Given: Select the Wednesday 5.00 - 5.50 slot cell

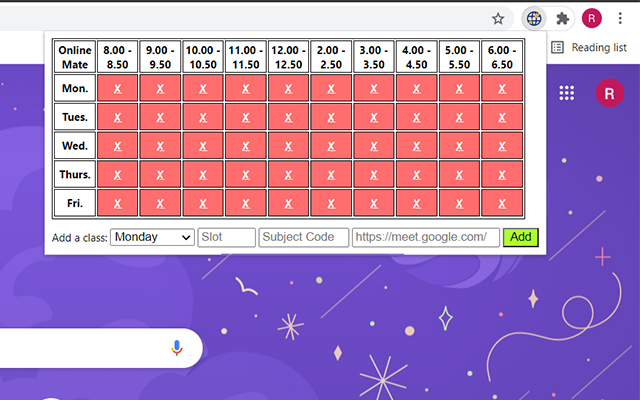Looking at the screenshot, I should click(x=459, y=145).
